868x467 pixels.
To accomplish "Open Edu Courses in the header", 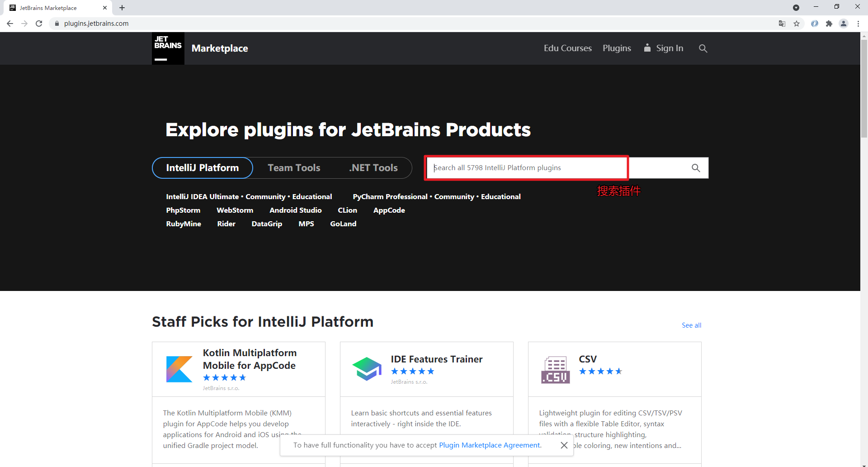I will (568, 48).
